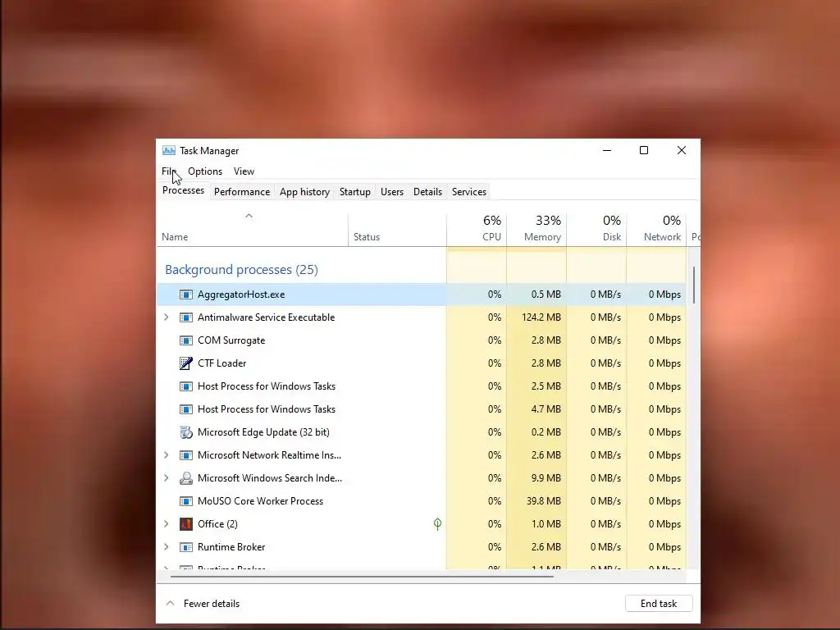Image resolution: width=840 pixels, height=630 pixels.
Task: Sort by CPU usage column
Action: click(477, 230)
